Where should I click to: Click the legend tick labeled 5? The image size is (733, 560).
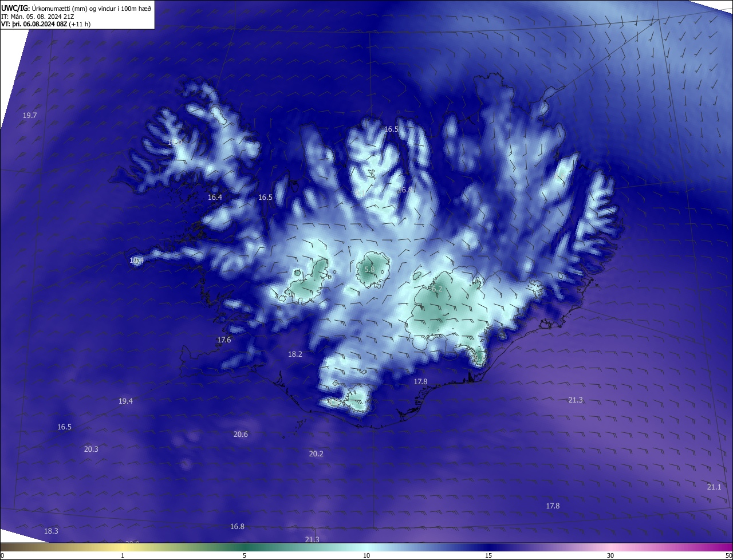pyautogui.click(x=245, y=556)
